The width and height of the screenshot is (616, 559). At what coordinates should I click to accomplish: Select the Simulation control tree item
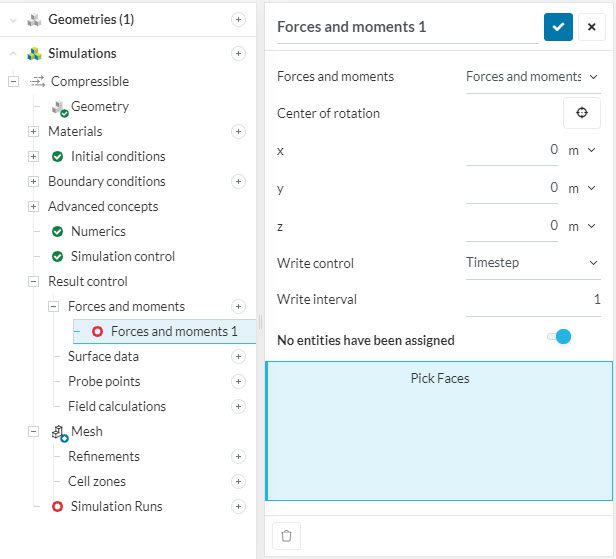tap(122, 256)
